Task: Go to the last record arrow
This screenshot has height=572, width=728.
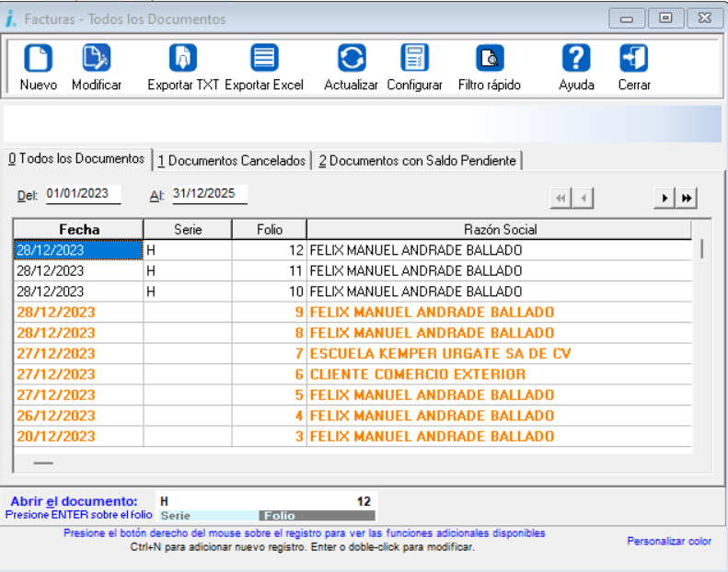Action: click(x=687, y=198)
